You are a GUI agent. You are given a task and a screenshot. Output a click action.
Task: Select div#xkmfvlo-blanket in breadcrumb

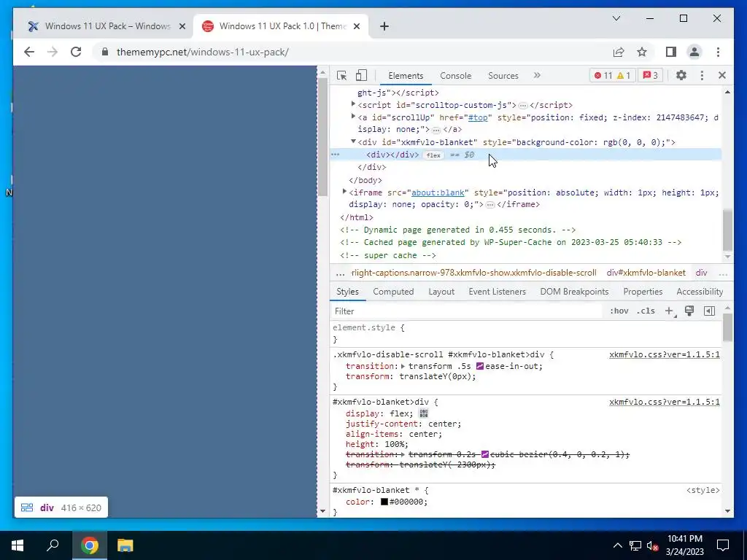point(646,273)
